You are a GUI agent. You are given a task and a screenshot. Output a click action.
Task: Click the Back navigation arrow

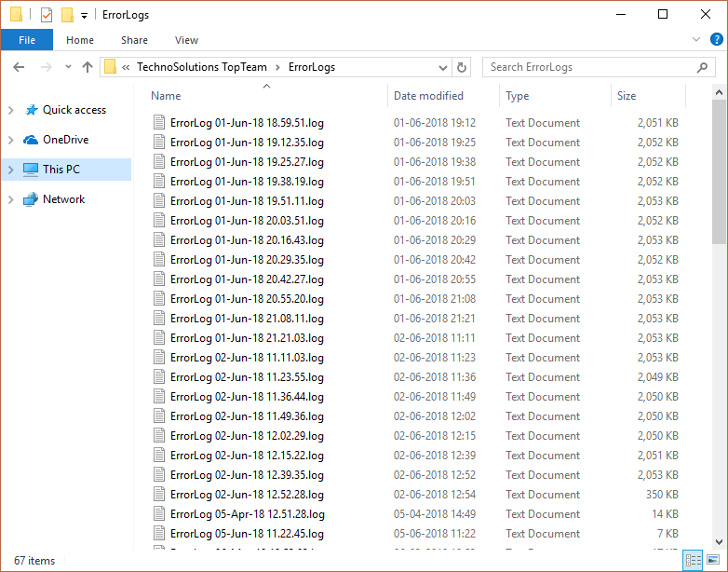[19, 67]
